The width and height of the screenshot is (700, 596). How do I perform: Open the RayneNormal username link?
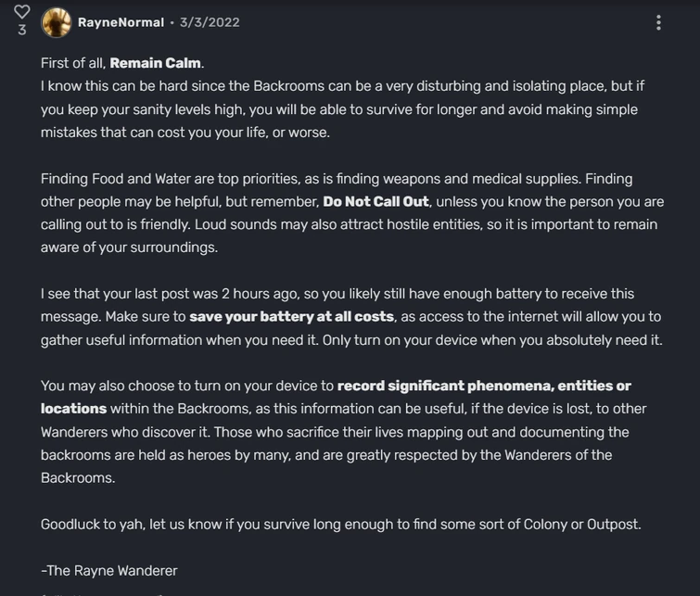coord(121,22)
